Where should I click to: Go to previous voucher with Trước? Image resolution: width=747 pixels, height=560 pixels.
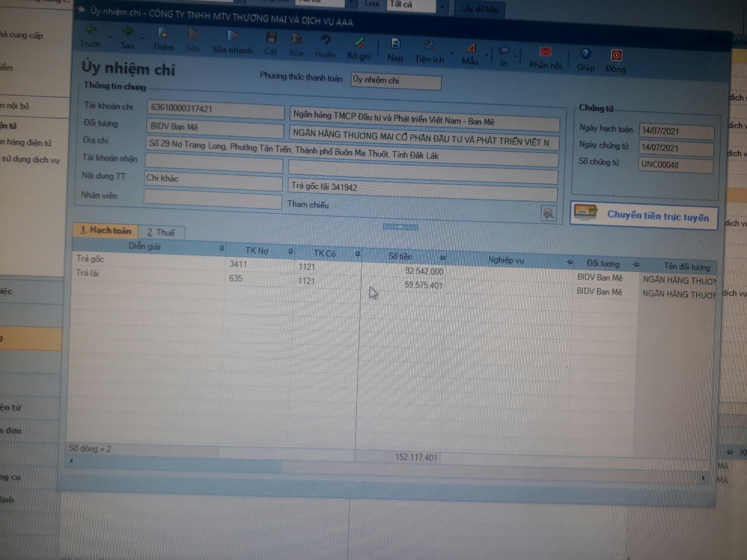[90, 36]
